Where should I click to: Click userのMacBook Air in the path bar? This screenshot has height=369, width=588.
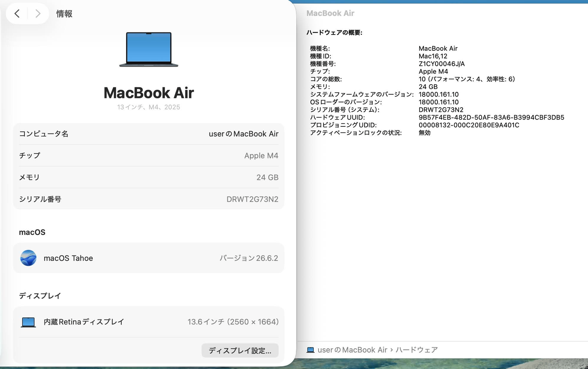click(352, 350)
